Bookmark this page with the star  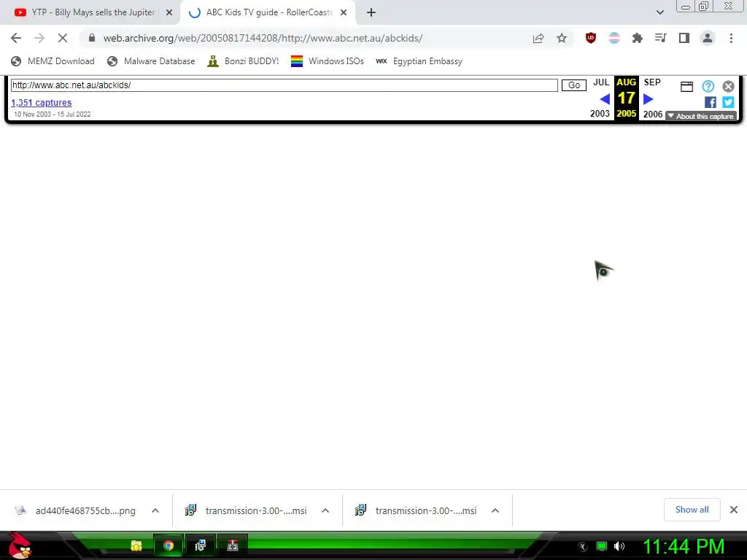coord(562,38)
